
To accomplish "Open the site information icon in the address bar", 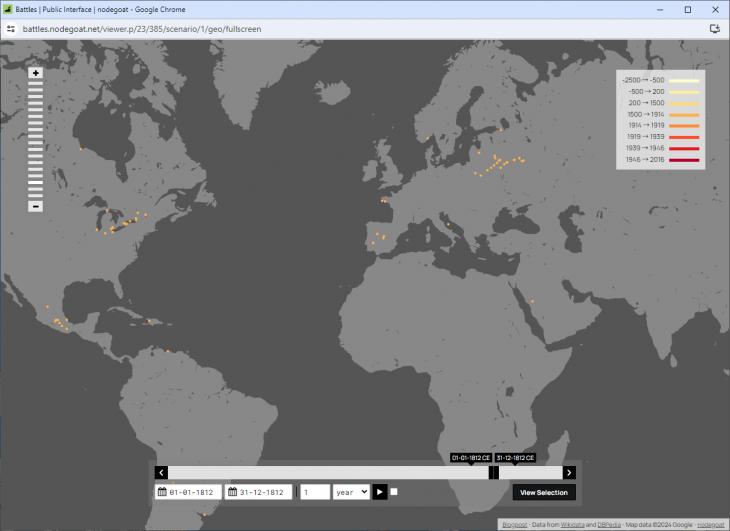I will (x=11, y=29).
